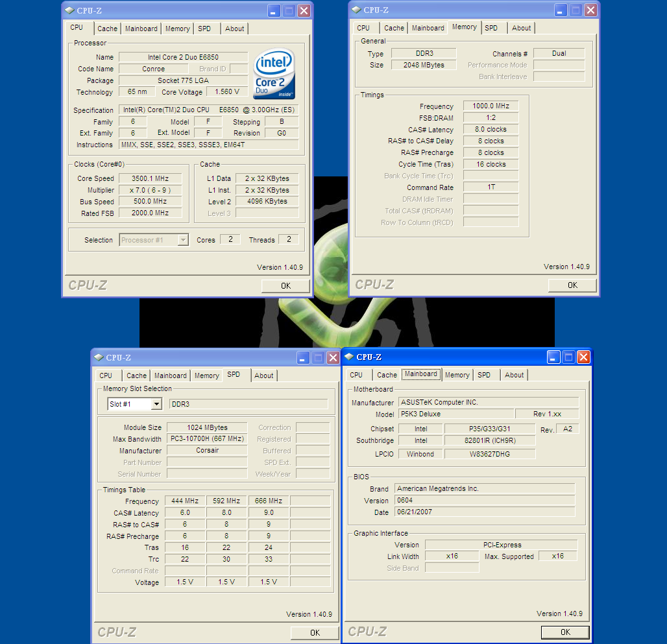
Task: Click Max Bandwidth PC3-10700H value
Action: (x=207, y=438)
